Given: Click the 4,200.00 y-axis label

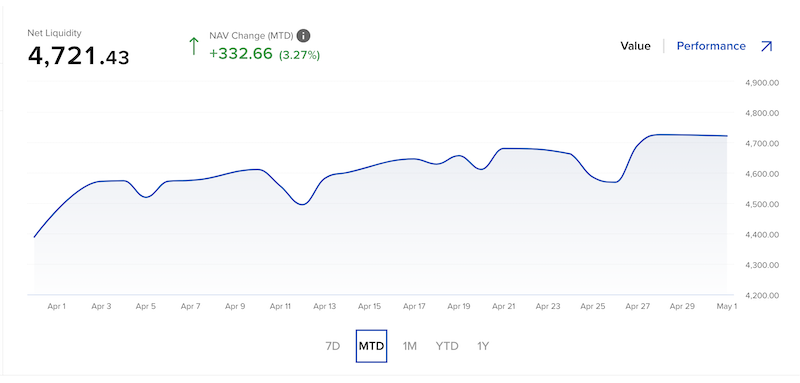Looking at the screenshot, I should click(761, 296).
